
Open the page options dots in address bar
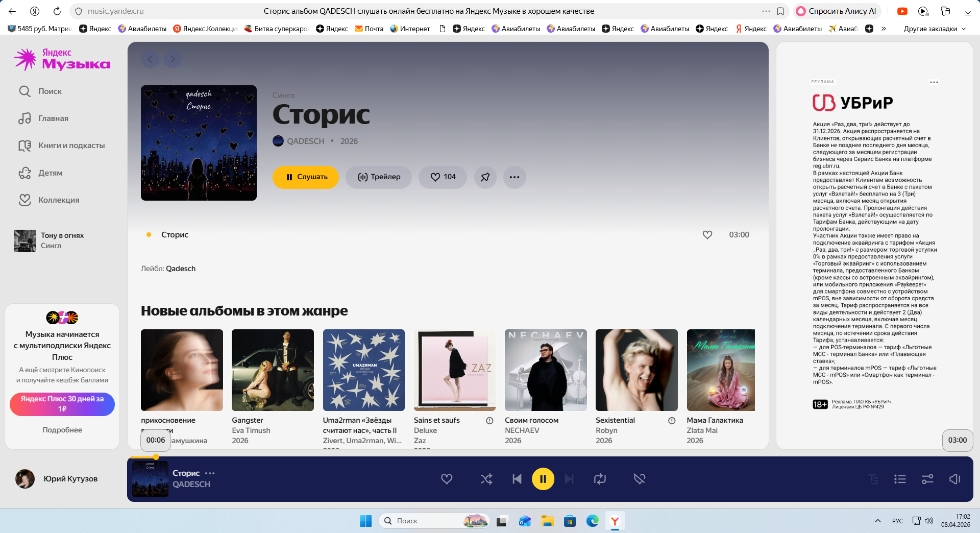766,11
